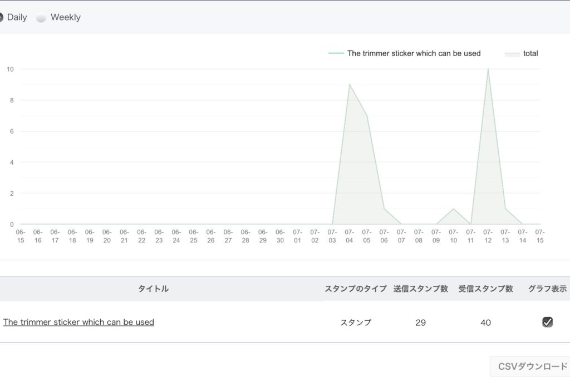Image resolution: width=570 pixels, height=392 pixels.
Task: Sort by the タイトル column header
Action: (x=153, y=289)
